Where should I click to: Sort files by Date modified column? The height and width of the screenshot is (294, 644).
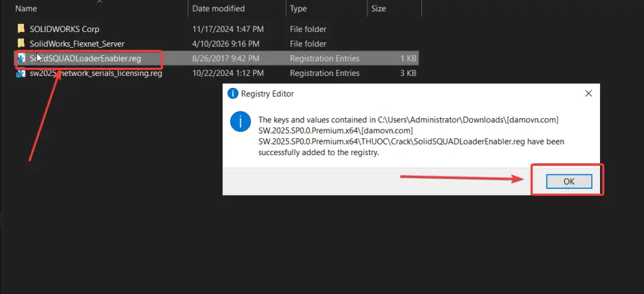(218, 8)
